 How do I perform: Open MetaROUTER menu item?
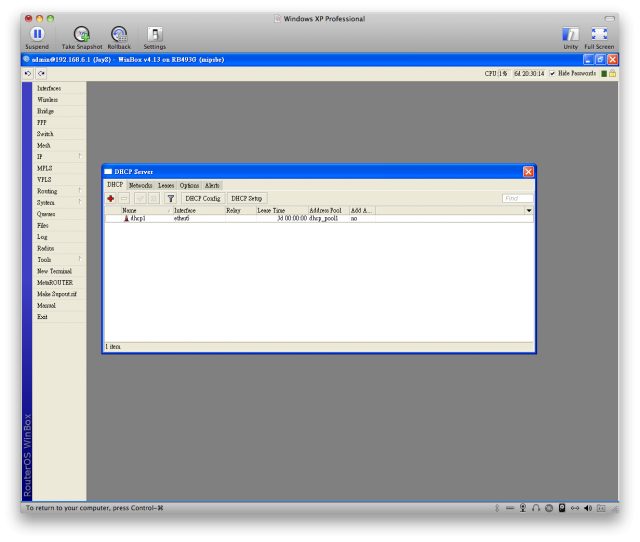point(59,282)
